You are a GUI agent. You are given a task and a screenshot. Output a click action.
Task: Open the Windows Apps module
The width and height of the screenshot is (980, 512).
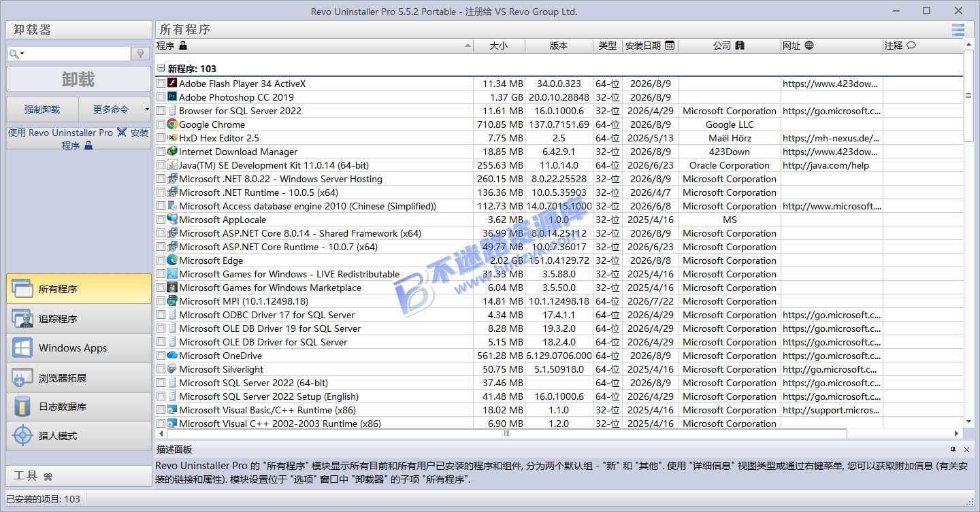coord(78,348)
